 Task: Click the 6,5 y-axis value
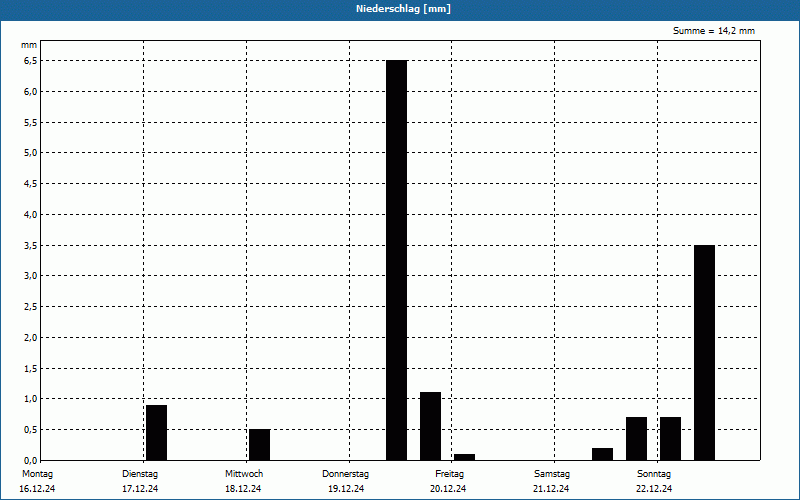coord(31,61)
